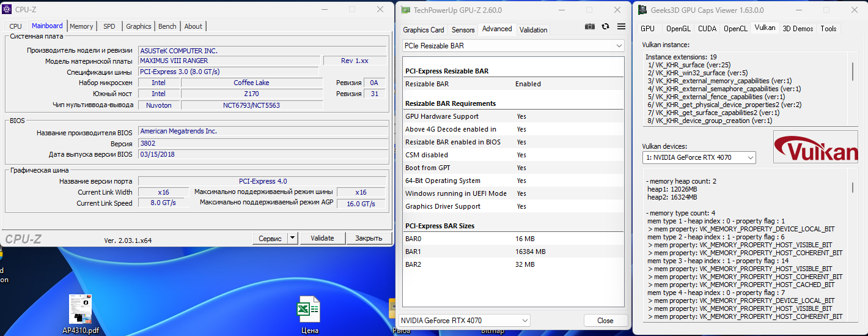Click the American Megatrends Inc. BIOS field
The width and height of the screenshot is (868, 336).
click(x=262, y=131)
